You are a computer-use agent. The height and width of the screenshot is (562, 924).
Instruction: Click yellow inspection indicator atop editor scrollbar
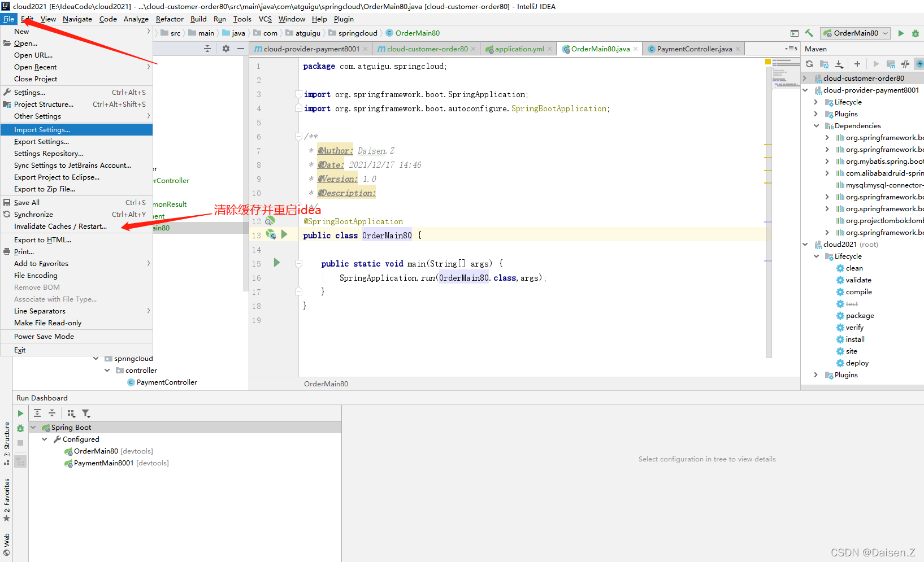768,61
